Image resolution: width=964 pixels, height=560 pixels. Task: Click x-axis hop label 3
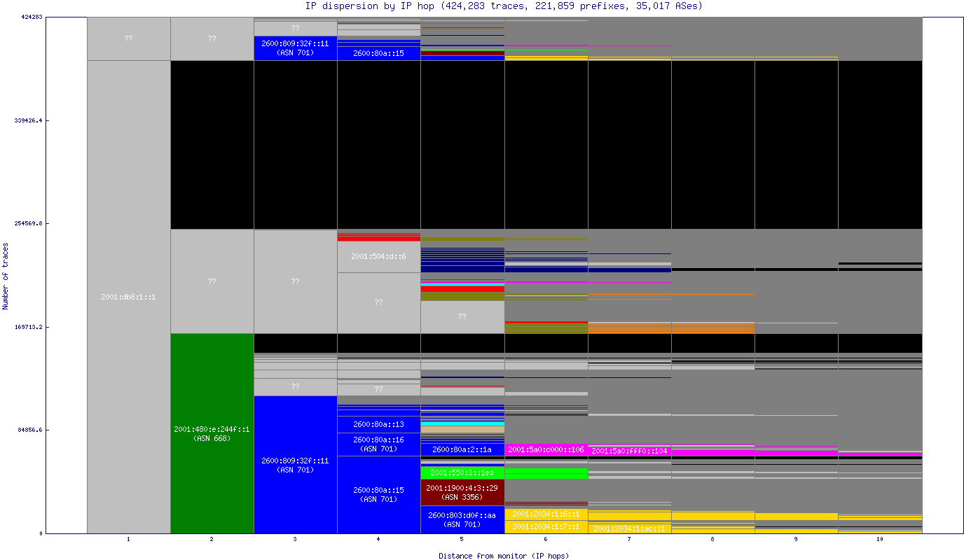pyautogui.click(x=296, y=540)
